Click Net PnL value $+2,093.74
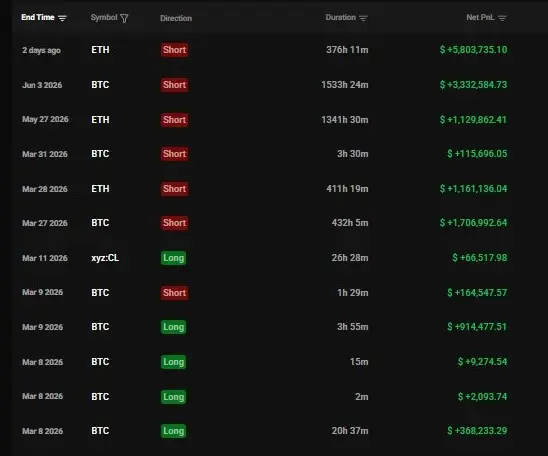Screen dimensions: 548x456 coord(482,397)
